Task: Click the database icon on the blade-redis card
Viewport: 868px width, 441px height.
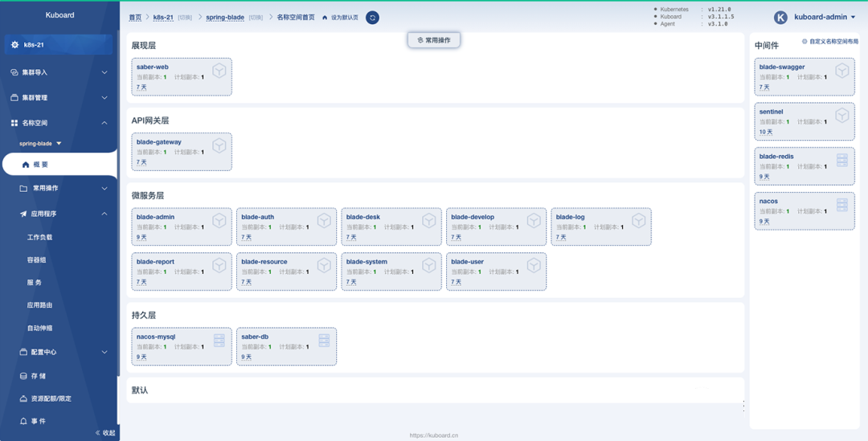Action: (x=841, y=160)
